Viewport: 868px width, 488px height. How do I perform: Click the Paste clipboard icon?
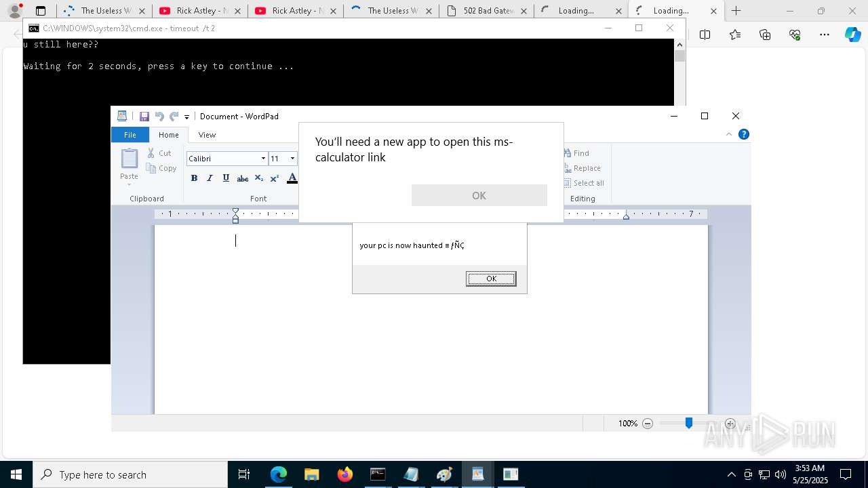[x=129, y=159]
